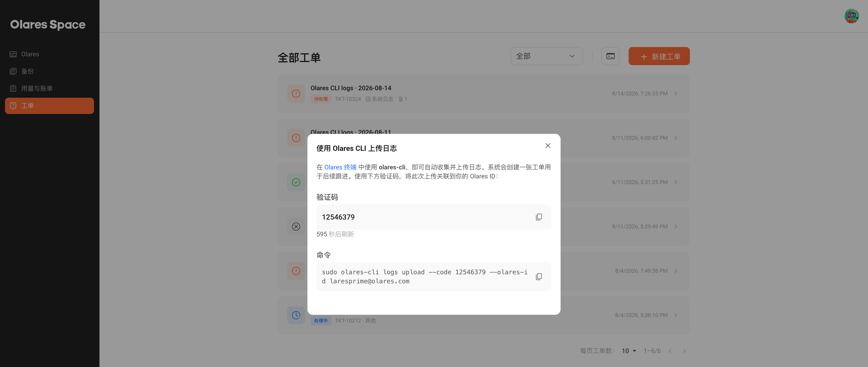Expand ticket dated 8/14/2026, 7:26:55 PM
Screen dimensions: 868x367
click(x=676, y=94)
